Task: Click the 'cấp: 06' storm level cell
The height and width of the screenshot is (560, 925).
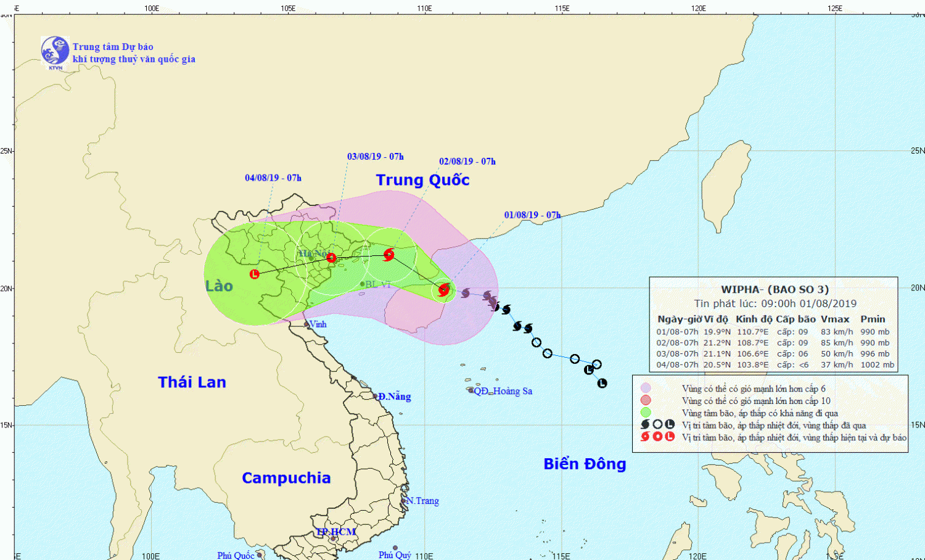Action: 792,354
